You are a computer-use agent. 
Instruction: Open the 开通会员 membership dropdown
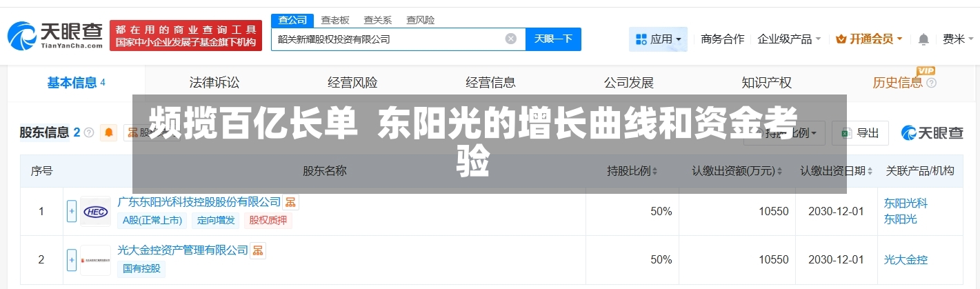869,39
